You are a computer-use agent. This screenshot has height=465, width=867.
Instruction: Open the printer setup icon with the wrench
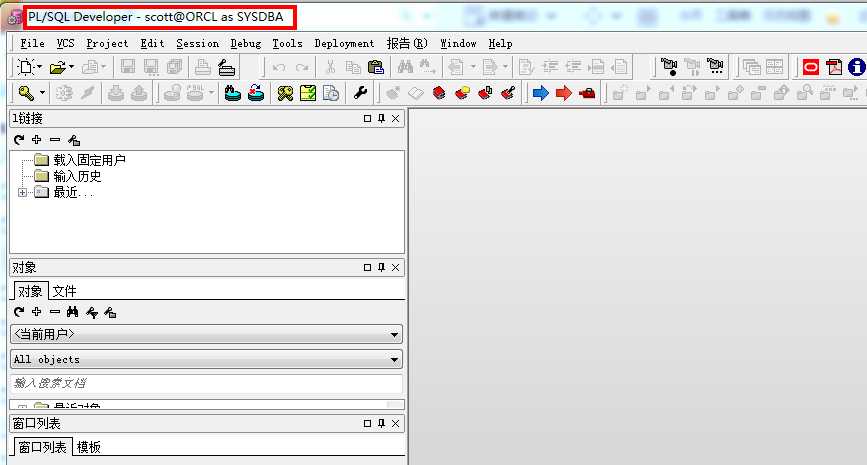coord(227,67)
